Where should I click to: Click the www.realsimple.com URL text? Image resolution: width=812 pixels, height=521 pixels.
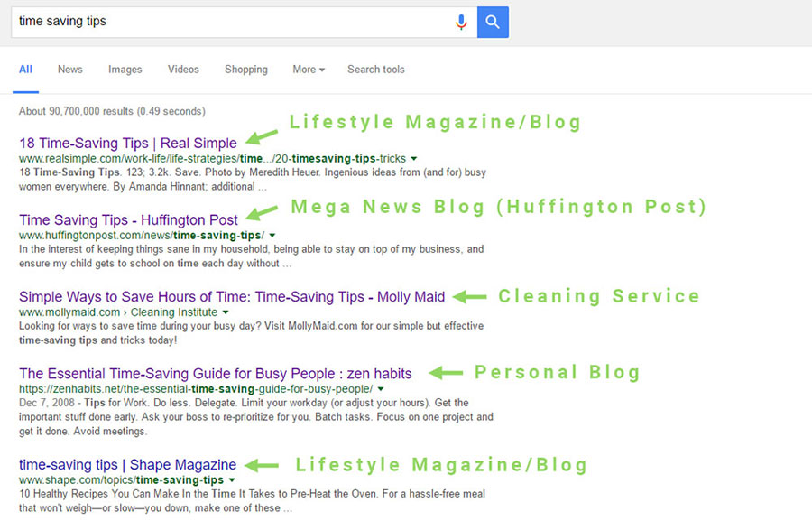click(212, 159)
